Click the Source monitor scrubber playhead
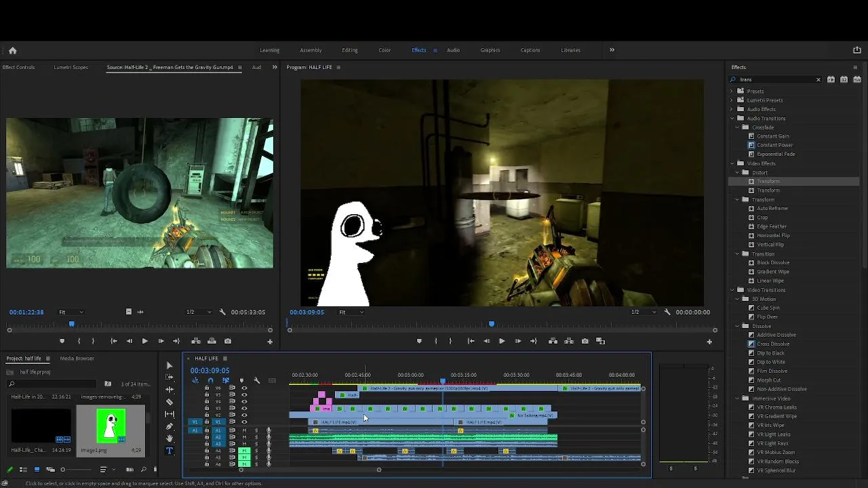The width and height of the screenshot is (868, 488). click(x=71, y=324)
